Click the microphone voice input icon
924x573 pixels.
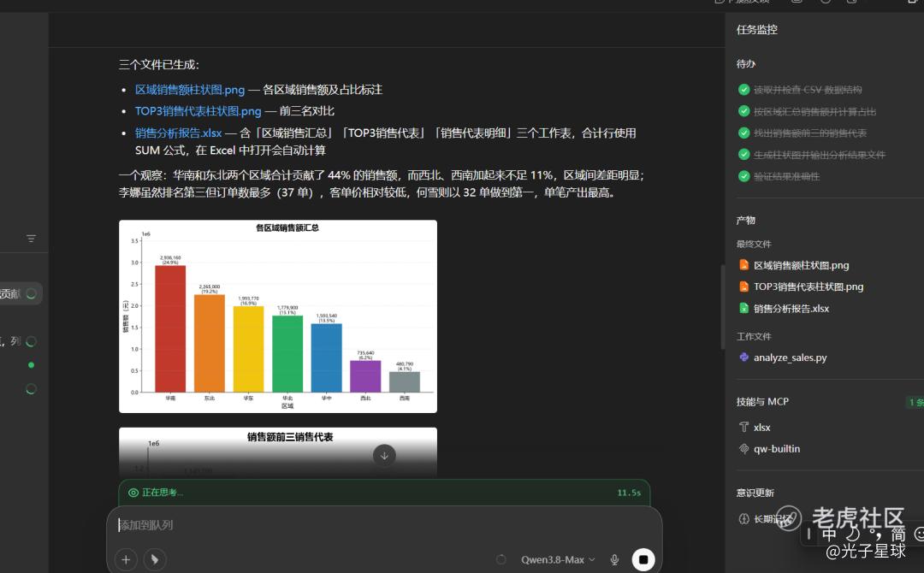(x=614, y=559)
